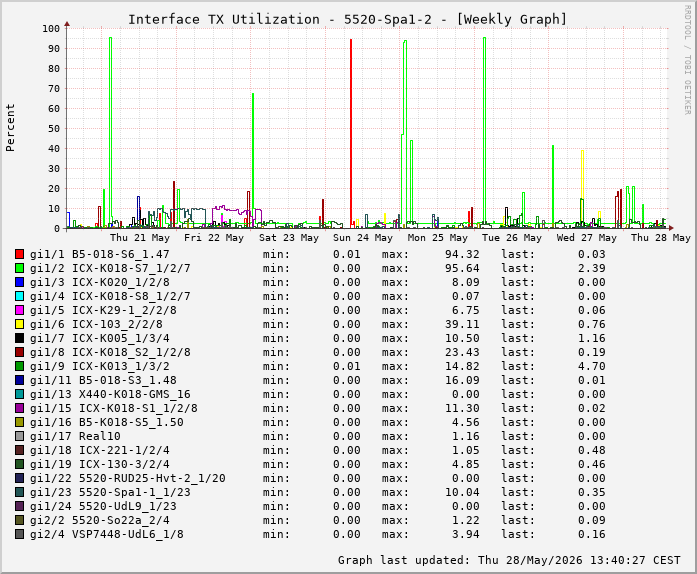697x574 pixels.
Task: Click the purple swatch for gi1/15
Action: coord(19,408)
